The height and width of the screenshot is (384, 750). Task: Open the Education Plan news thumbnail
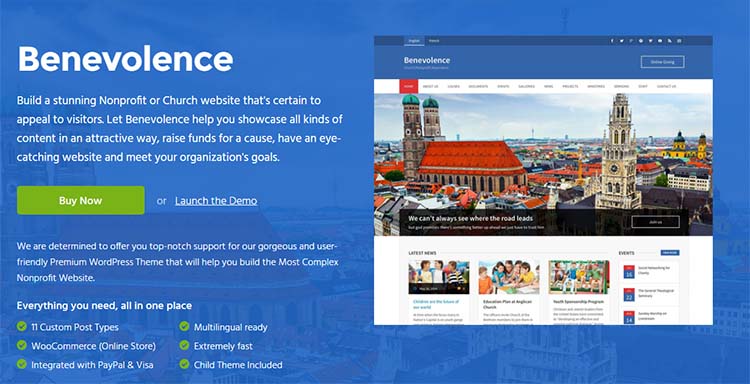pyautogui.click(x=509, y=277)
